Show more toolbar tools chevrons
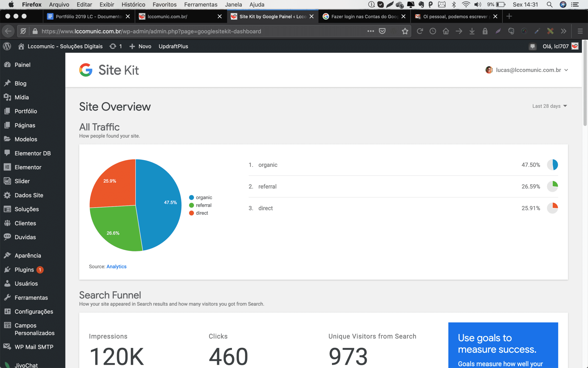 point(564,31)
